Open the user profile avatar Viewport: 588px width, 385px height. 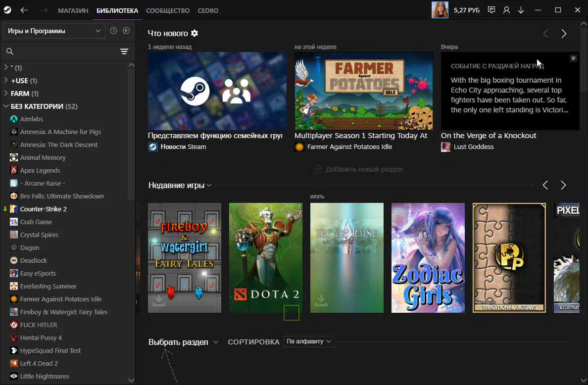[x=440, y=10]
